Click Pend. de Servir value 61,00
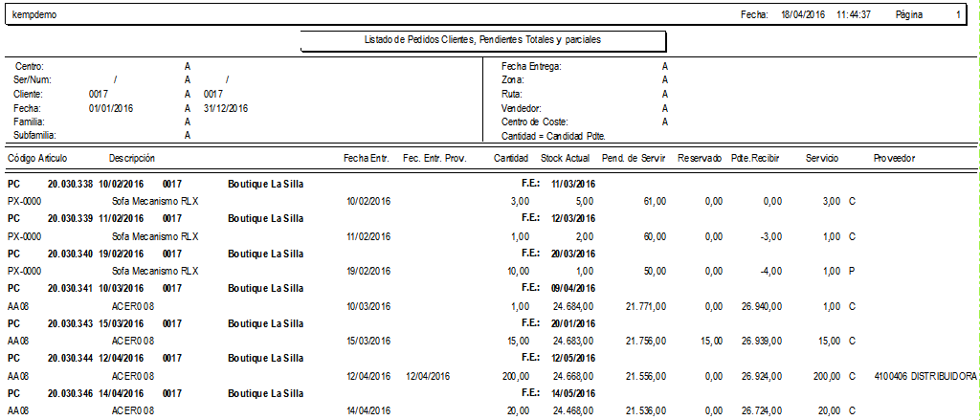The height and width of the screenshot is (420, 980). click(x=654, y=201)
